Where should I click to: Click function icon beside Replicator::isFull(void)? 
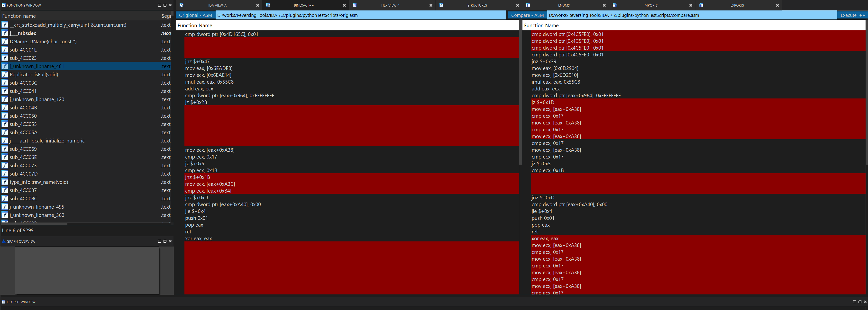point(5,74)
